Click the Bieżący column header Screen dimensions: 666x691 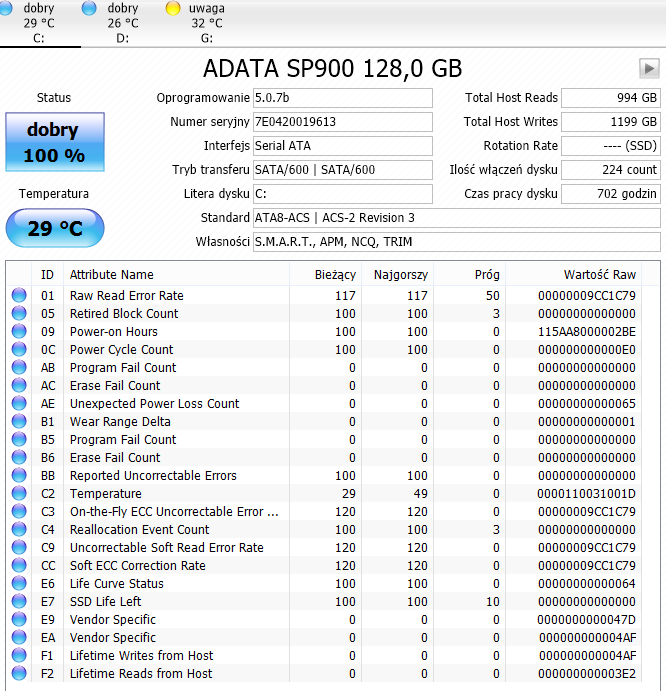click(x=325, y=275)
